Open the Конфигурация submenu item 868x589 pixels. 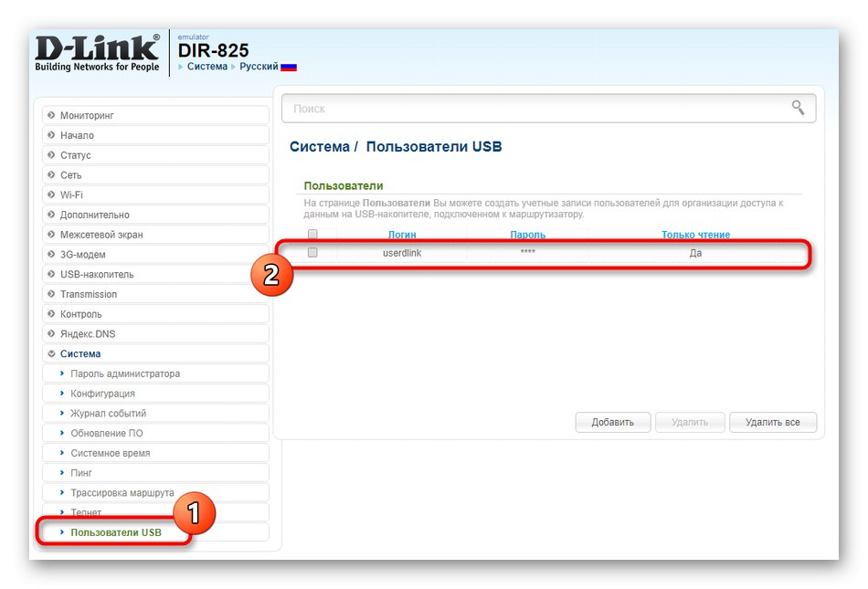coord(155,394)
